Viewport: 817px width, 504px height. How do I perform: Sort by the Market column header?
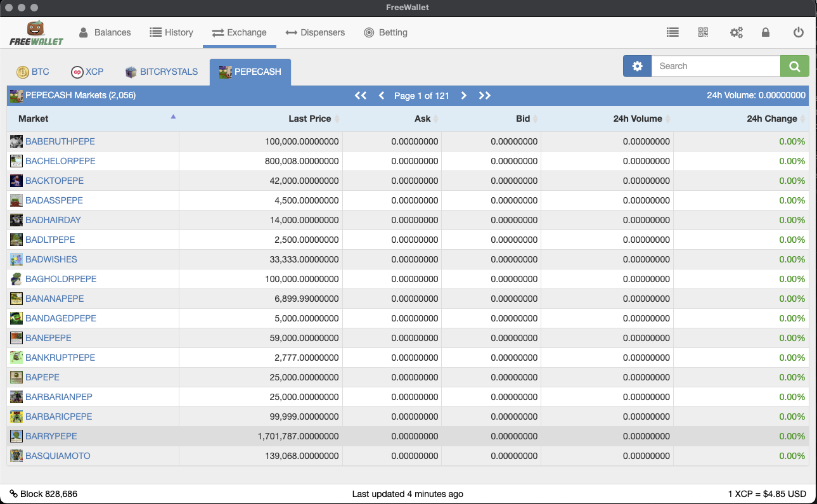pos(93,119)
